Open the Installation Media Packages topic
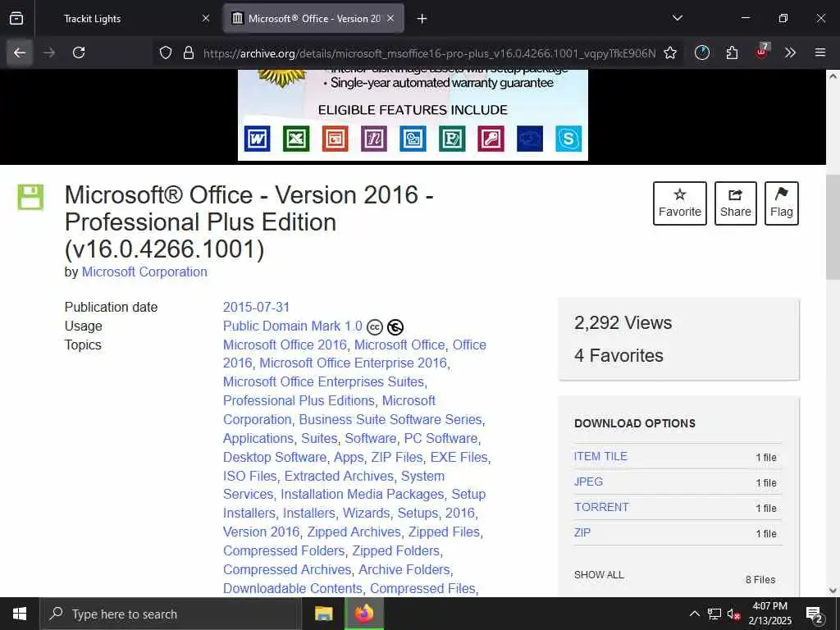Image resolution: width=840 pixels, height=630 pixels. tap(362, 494)
